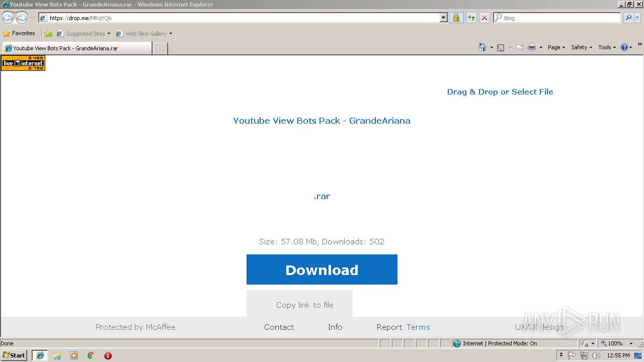Screen dimensions: 644x362
Task: Click the file size and downloads text
Action: pos(321,241)
